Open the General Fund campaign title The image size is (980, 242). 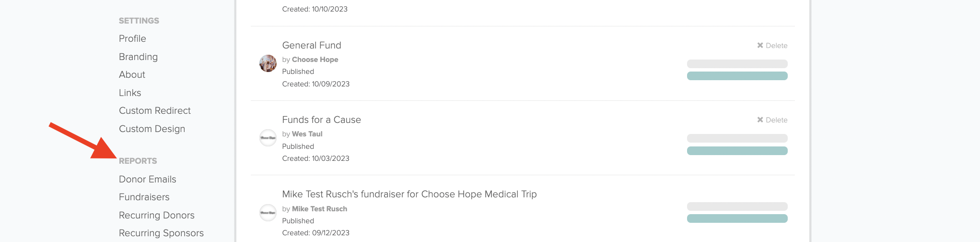312,45
